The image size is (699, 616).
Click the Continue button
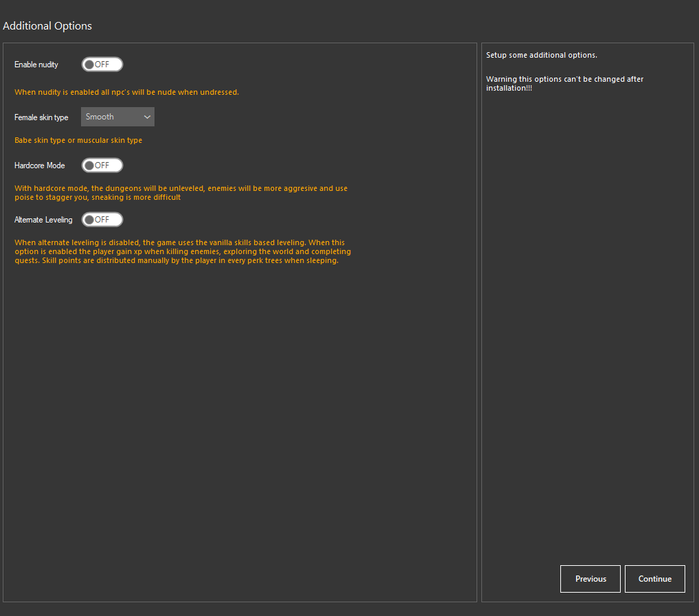pos(655,579)
